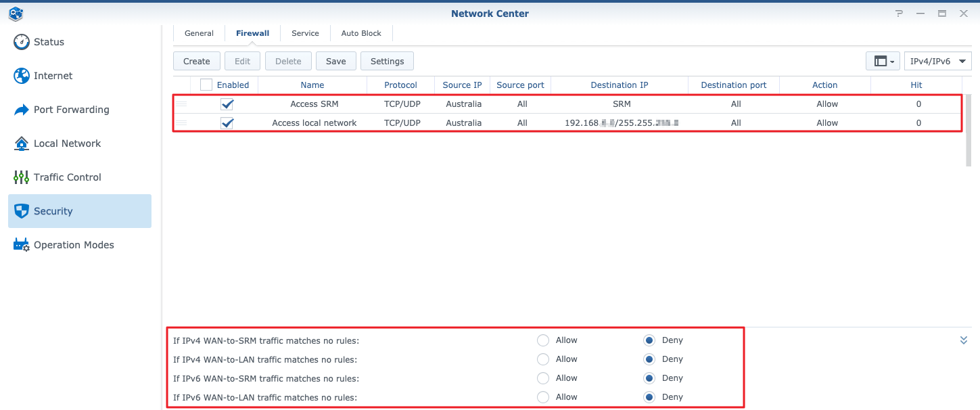The image size is (980, 410).
Task: Open Port Forwarding settings
Action: coord(71,110)
